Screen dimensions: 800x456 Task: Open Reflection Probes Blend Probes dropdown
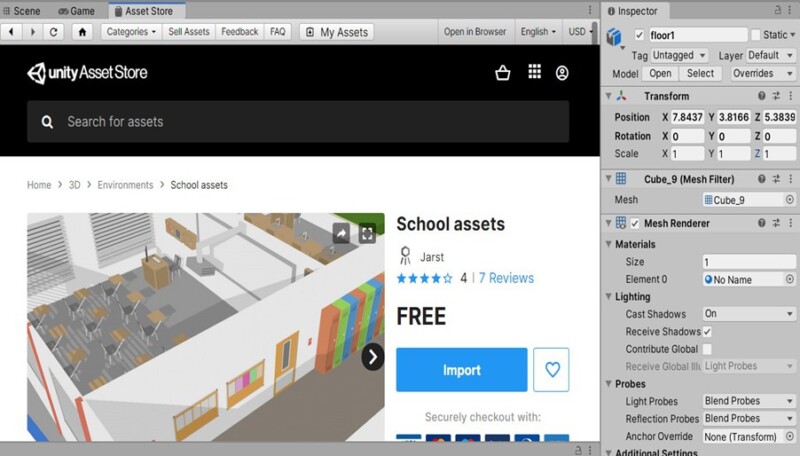pyautogui.click(x=748, y=418)
